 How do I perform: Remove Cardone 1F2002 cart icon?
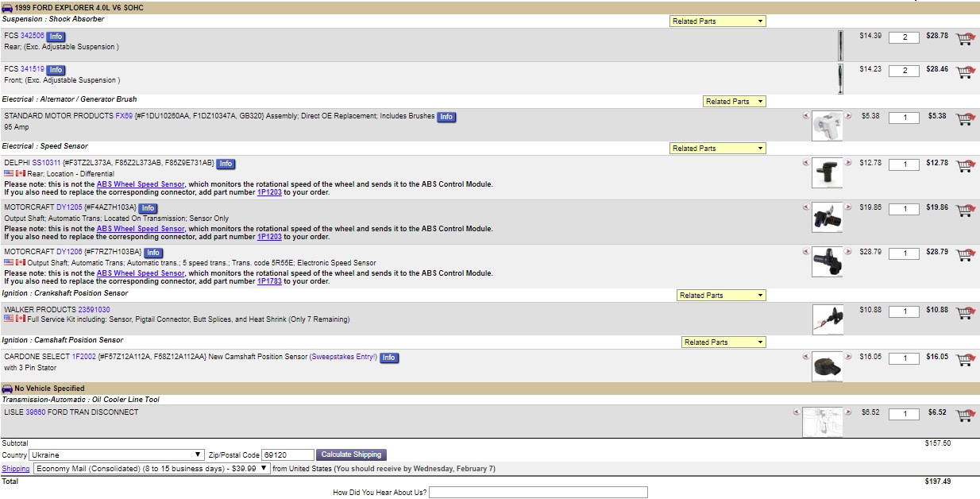tap(965, 359)
